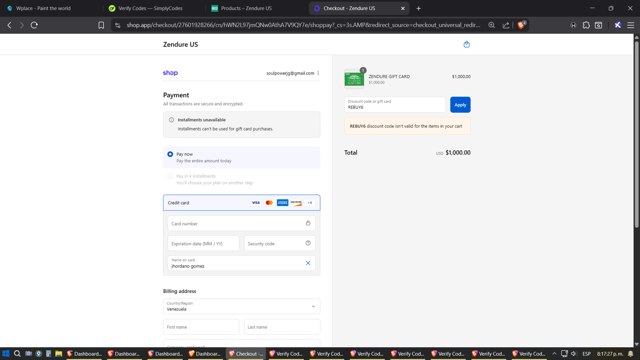640x360 pixels.
Task: Close the Checkout - Zendure US tab
Action: tap(402, 8)
